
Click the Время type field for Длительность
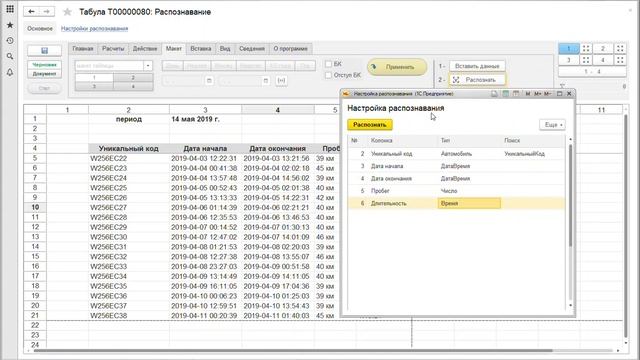pyautogui.click(x=469, y=203)
